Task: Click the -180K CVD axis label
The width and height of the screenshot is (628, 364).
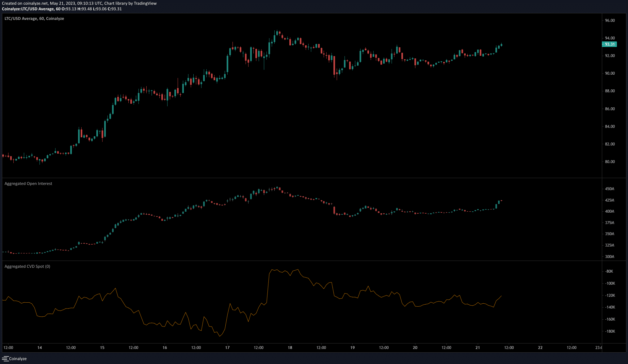Action: point(610,331)
